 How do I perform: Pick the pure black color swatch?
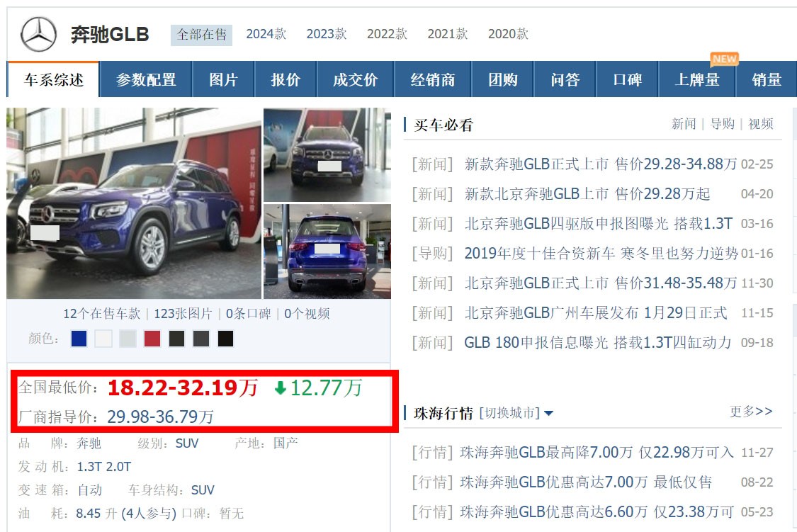(x=225, y=339)
